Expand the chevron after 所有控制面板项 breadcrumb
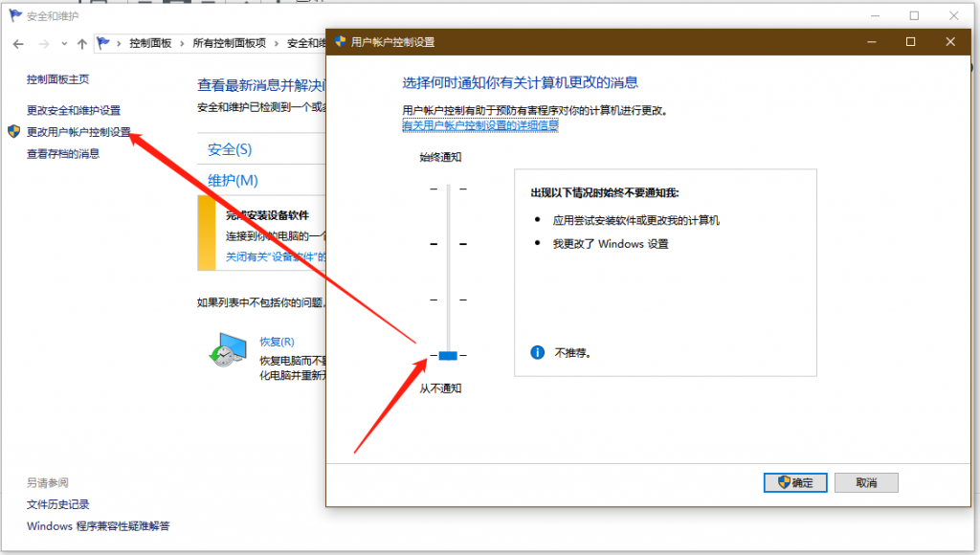The height and width of the screenshot is (555, 980). click(x=276, y=43)
